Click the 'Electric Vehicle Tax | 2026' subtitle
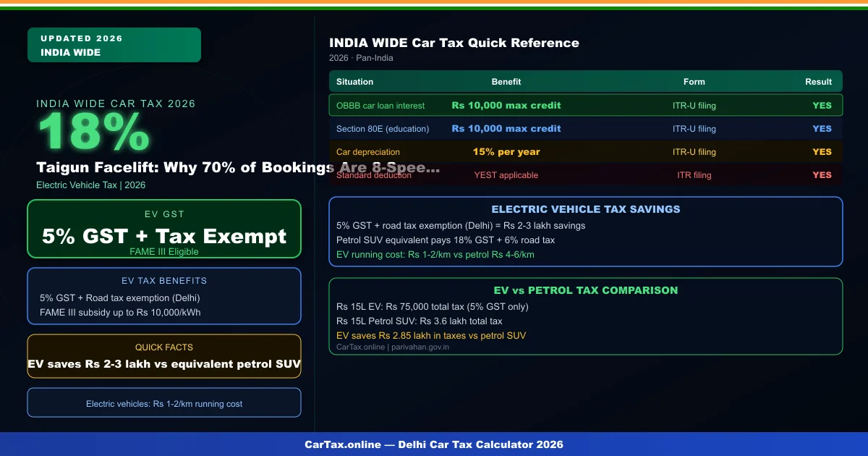 coord(91,185)
